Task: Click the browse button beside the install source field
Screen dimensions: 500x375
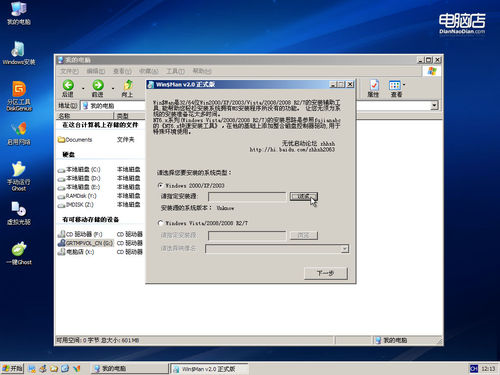Action: coord(304,196)
